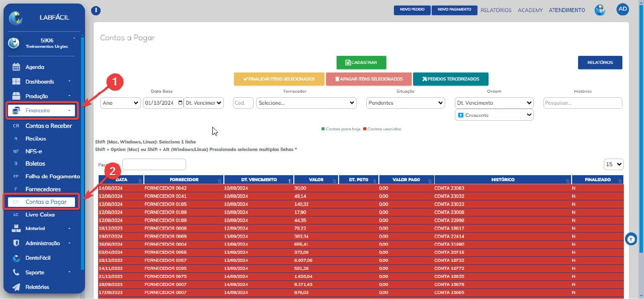The width and height of the screenshot is (644, 299).
Task: Sort by DATA column arrows
Action: click(x=140, y=180)
